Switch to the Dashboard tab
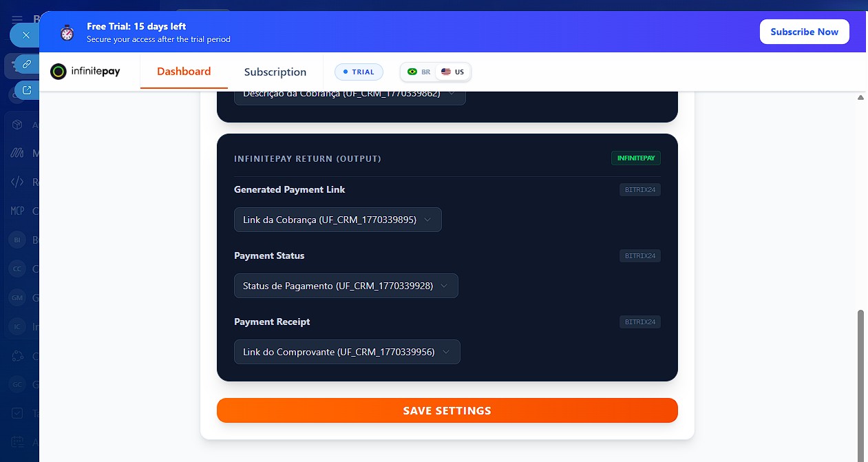Screen dimensions: 868x462 (184, 72)
